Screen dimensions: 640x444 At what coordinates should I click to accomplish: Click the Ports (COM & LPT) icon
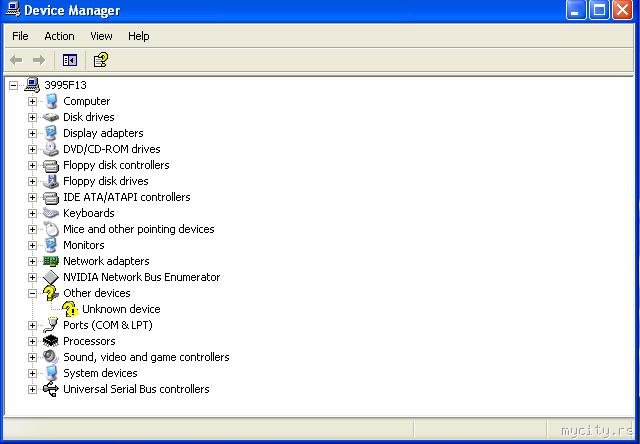(51, 325)
